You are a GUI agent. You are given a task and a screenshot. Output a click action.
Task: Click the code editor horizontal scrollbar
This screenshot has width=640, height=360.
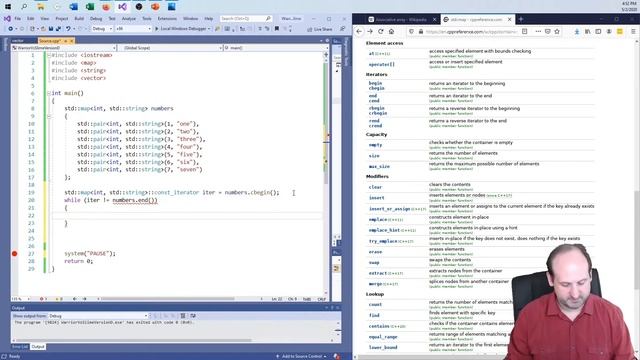(x=167, y=299)
